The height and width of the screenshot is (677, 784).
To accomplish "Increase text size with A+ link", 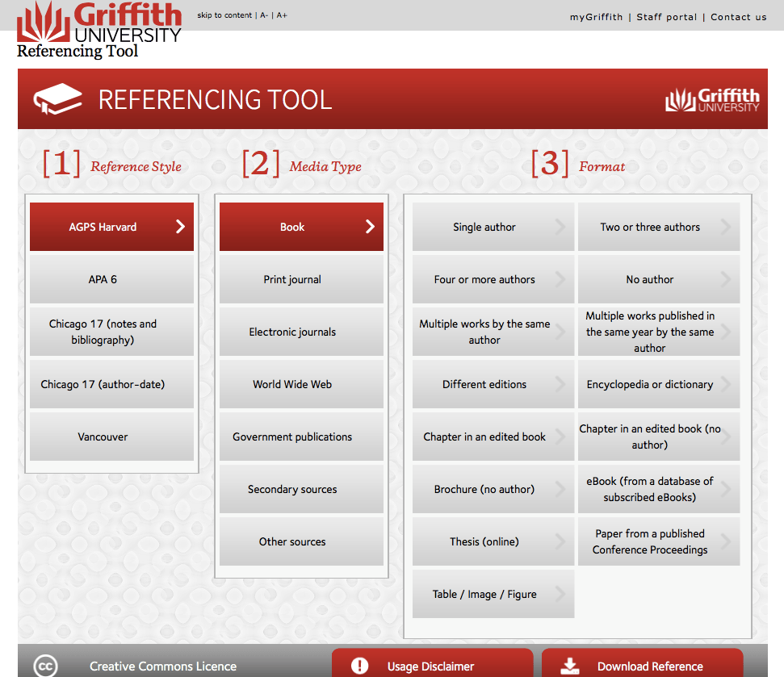I will click(x=282, y=15).
